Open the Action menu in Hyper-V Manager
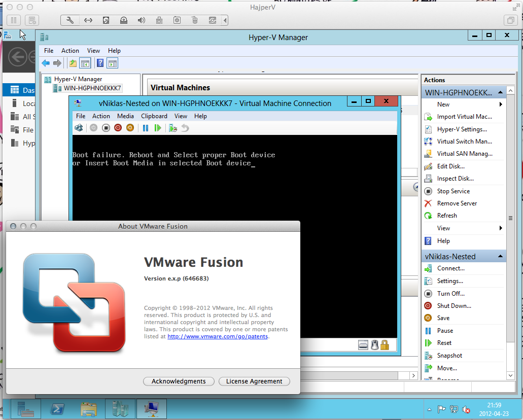Screen dimensions: 523x420 [x=70, y=51]
